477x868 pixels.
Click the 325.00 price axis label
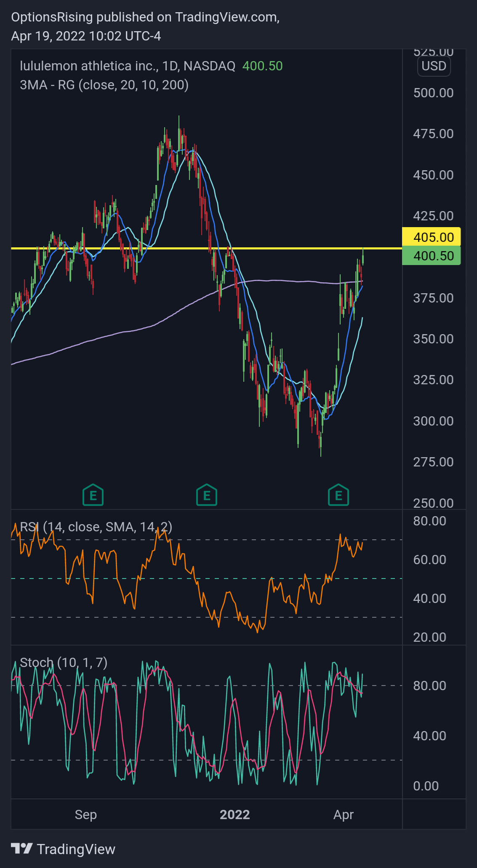(x=433, y=380)
